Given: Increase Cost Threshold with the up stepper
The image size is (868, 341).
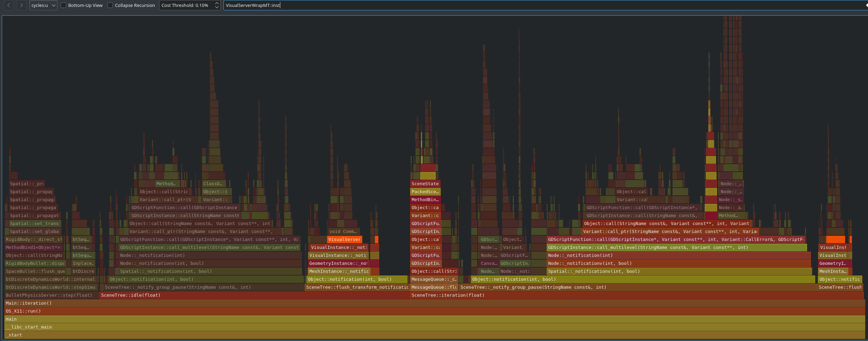Looking at the screenshot, I should point(217,3).
